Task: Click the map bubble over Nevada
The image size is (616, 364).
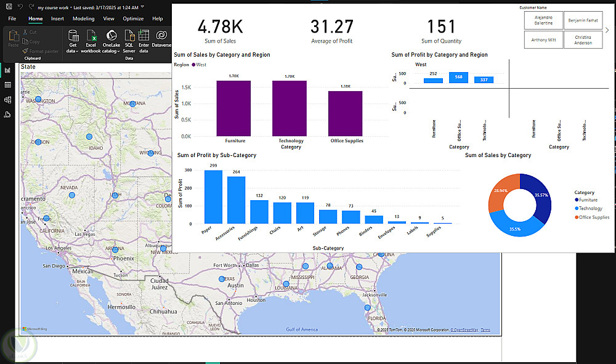Action: (72, 195)
